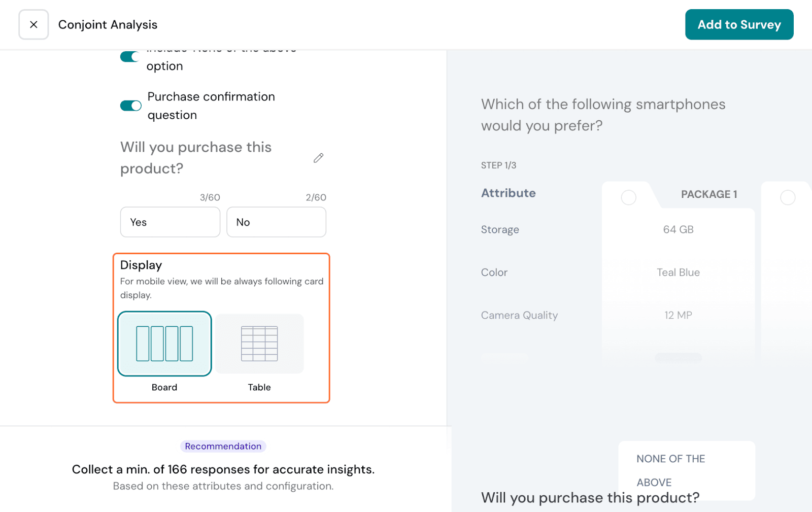
Task: Click the Conjoint Analysis title
Action: point(108,24)
